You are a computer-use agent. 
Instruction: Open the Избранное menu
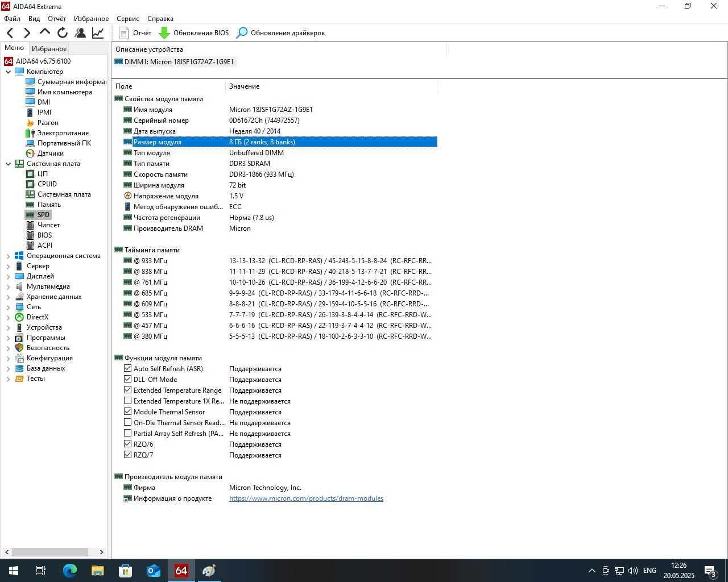[x=91, y=19]
